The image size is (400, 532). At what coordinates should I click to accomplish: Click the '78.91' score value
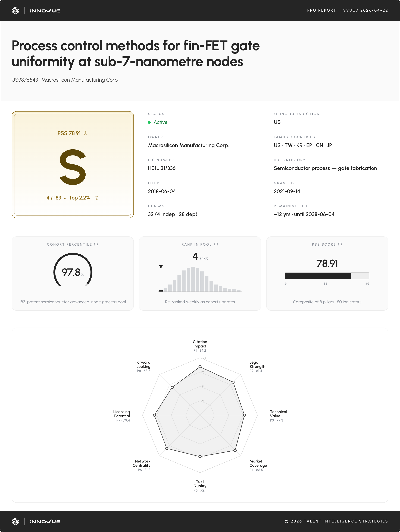point(327,264)
